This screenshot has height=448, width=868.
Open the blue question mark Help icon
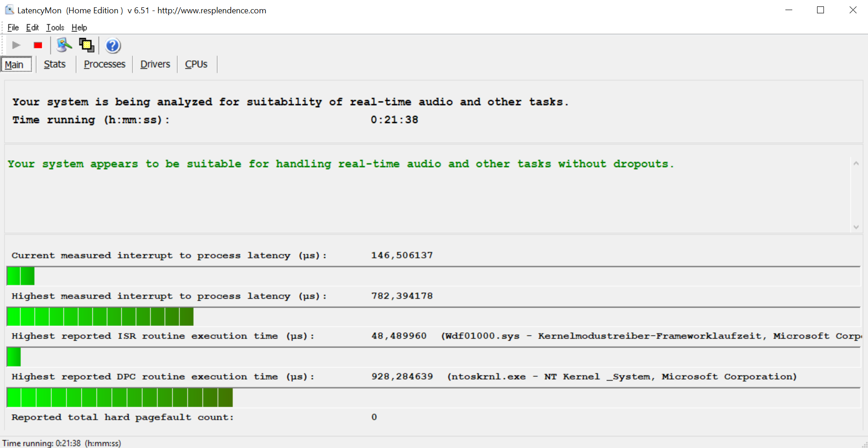[x=112, y=45]
